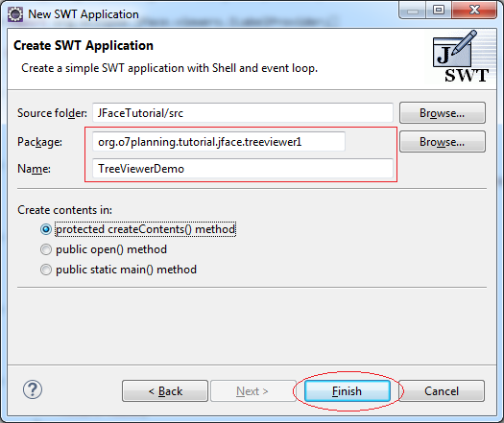
Task: Minimize the New SWT Application window
Action: click(413, 10)
